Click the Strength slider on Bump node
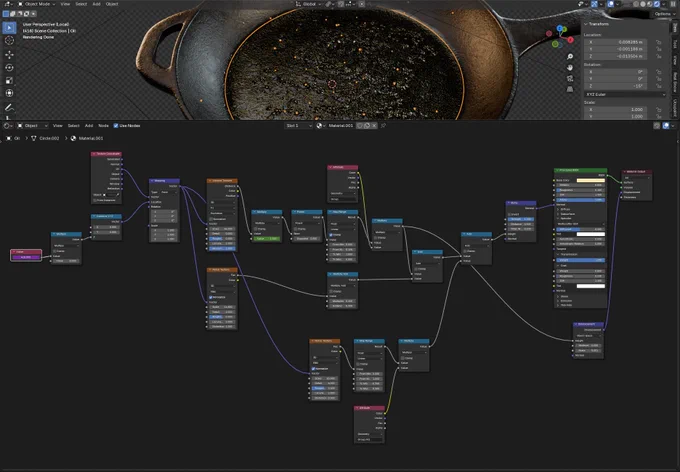This screenshot has height=472, width=680. point(521,219)
